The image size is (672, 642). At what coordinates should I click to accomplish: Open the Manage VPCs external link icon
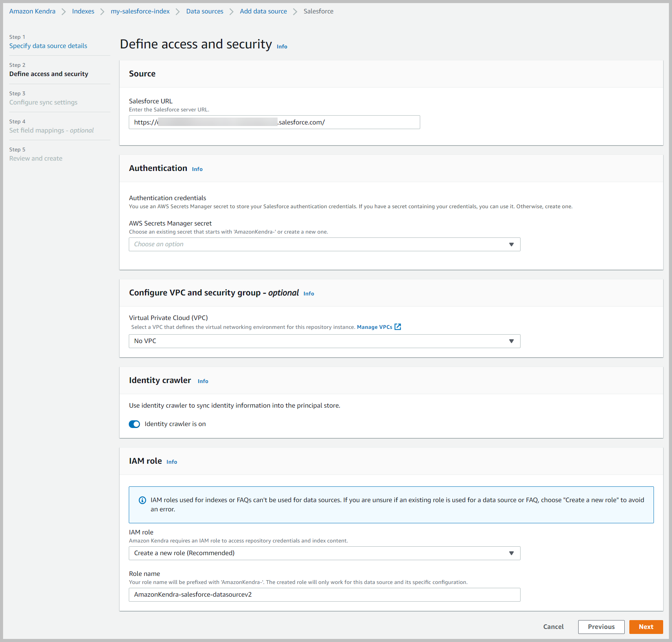pyautogui.click(x=398, y=327)
